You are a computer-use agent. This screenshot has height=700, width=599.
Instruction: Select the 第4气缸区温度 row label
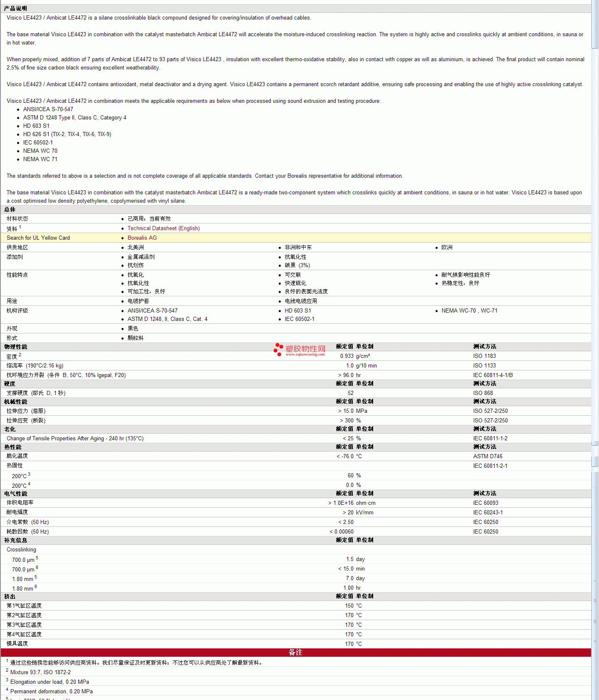pos(24,634)
